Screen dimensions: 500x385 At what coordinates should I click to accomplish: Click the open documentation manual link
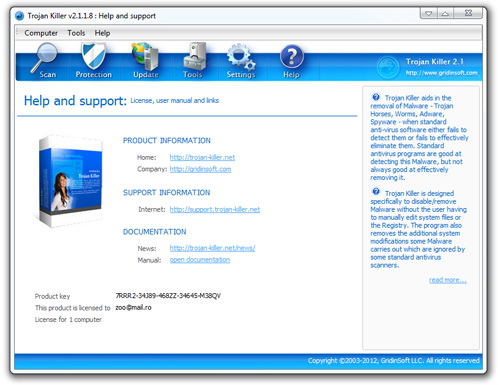tap(200, 260)
